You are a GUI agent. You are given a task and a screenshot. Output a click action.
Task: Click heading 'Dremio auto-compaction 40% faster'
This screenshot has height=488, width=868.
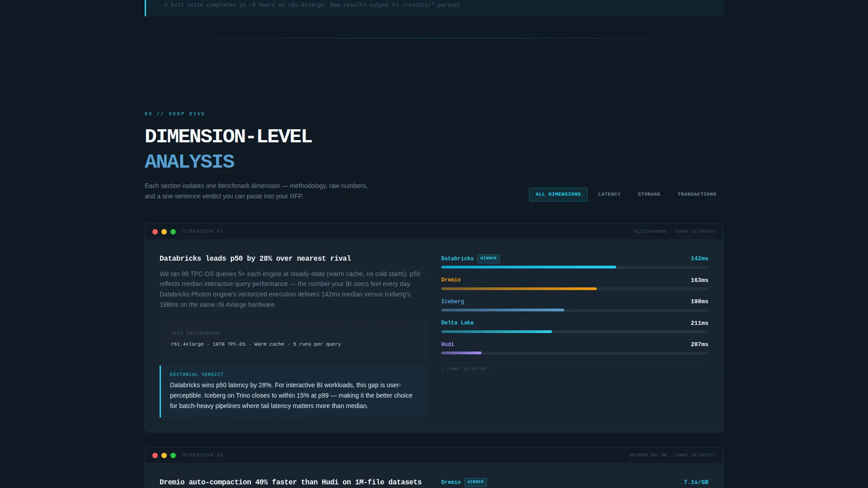pyautogui.click(x=290, y=482)
